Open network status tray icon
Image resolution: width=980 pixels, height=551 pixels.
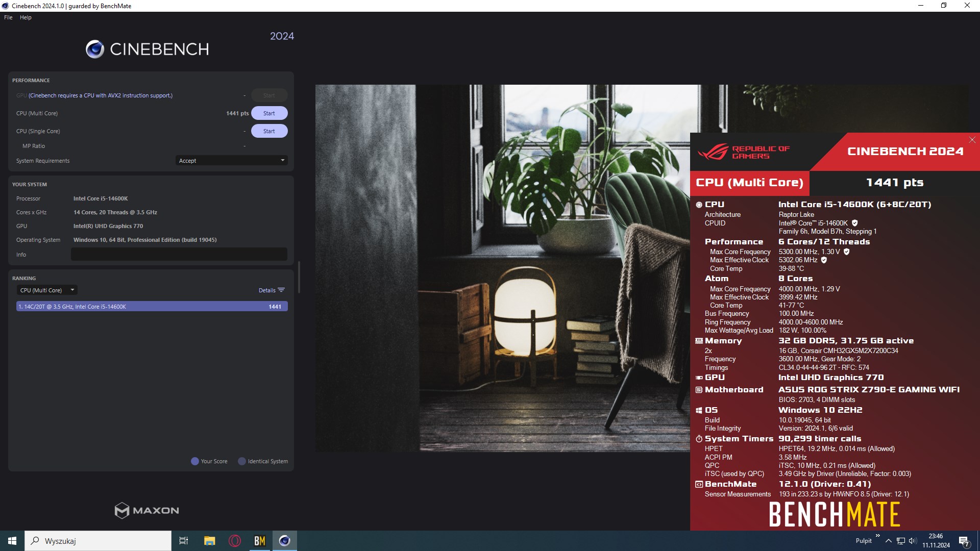901,541
